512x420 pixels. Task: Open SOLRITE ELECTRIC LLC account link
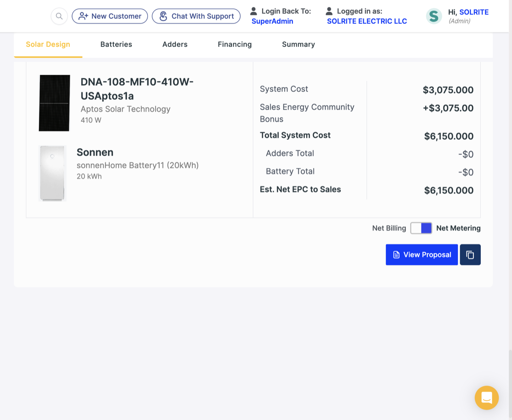[x=367, y=21]
